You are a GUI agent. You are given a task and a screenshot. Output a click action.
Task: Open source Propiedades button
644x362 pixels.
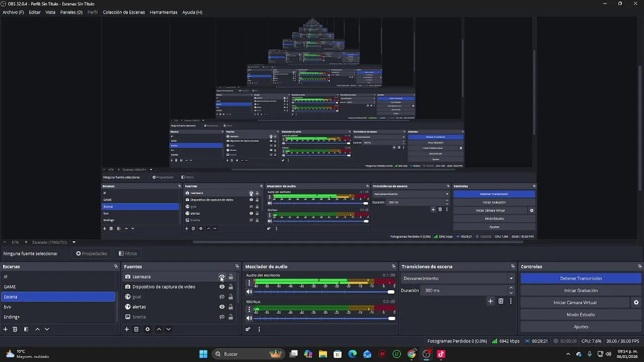[x=92, y=253]
